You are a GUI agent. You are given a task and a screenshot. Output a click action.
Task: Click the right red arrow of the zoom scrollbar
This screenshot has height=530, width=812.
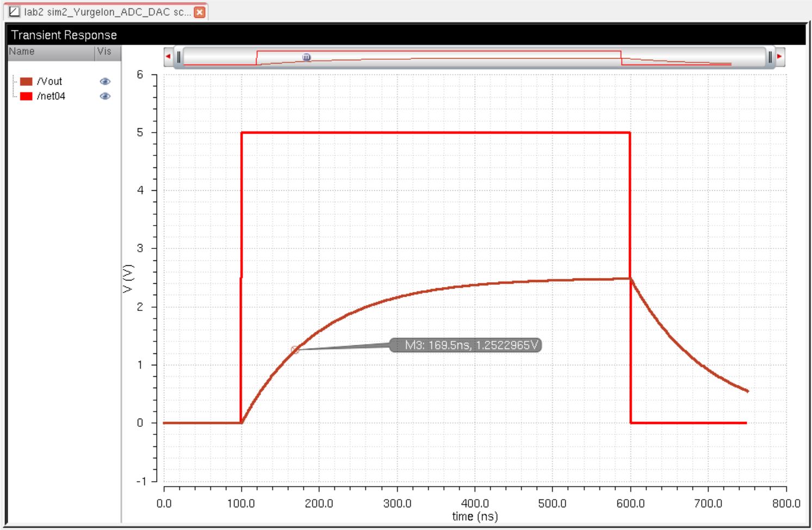click(x=779, y=57)
